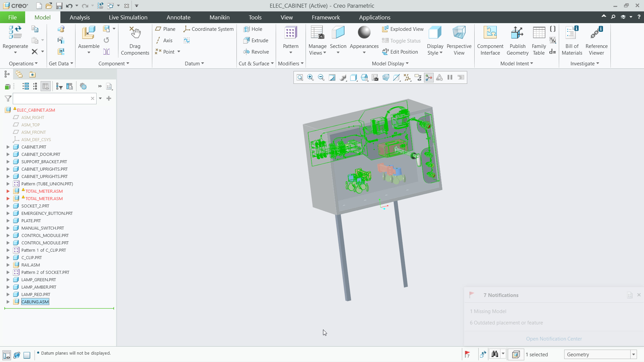Click Publish Geometry icon

pyautogui.click(x=517, y=33)
